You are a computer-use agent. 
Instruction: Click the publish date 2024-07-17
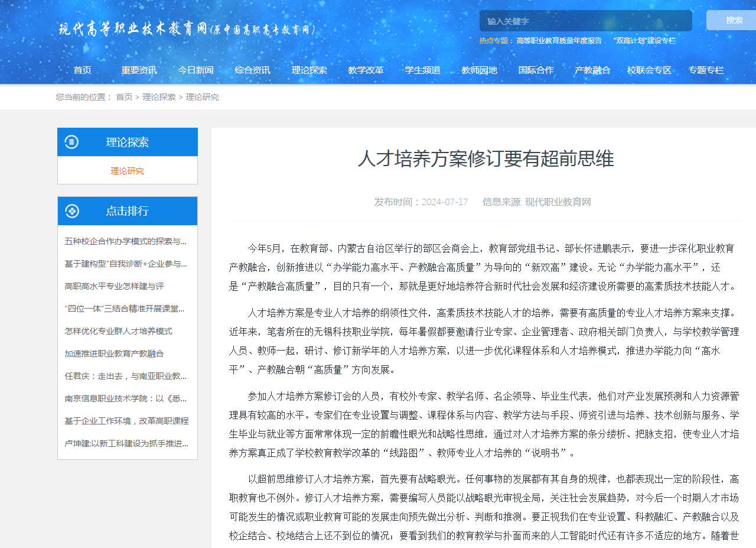coord(445,202)
